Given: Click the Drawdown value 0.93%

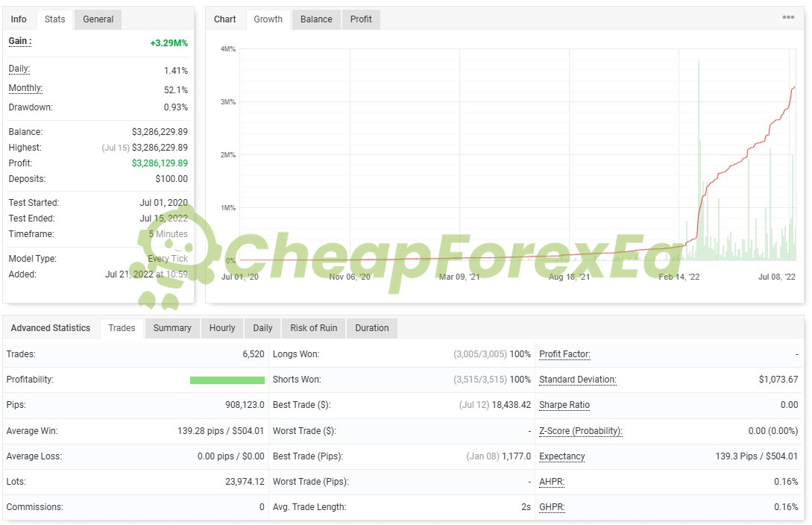Looking at the screenshot, I should (x=175, y=107).
